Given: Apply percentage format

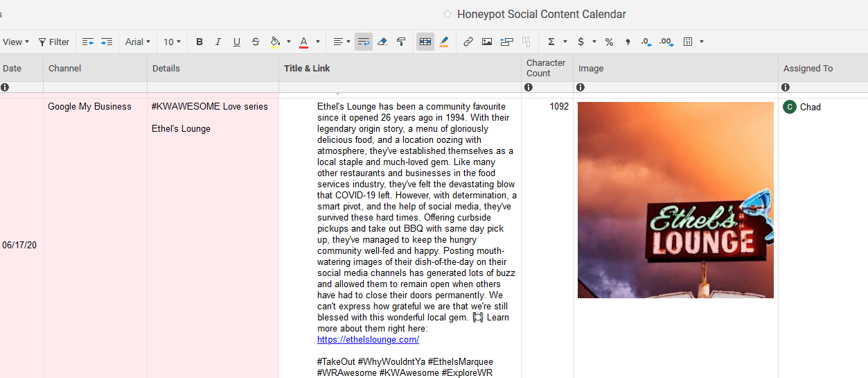Looking at the screenshot, I should 609,42.
